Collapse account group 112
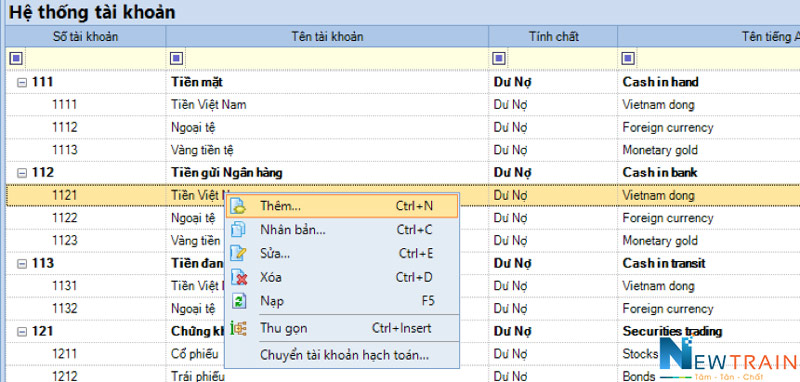The width and height of the screenshot is (800, 382). (21, 173)
